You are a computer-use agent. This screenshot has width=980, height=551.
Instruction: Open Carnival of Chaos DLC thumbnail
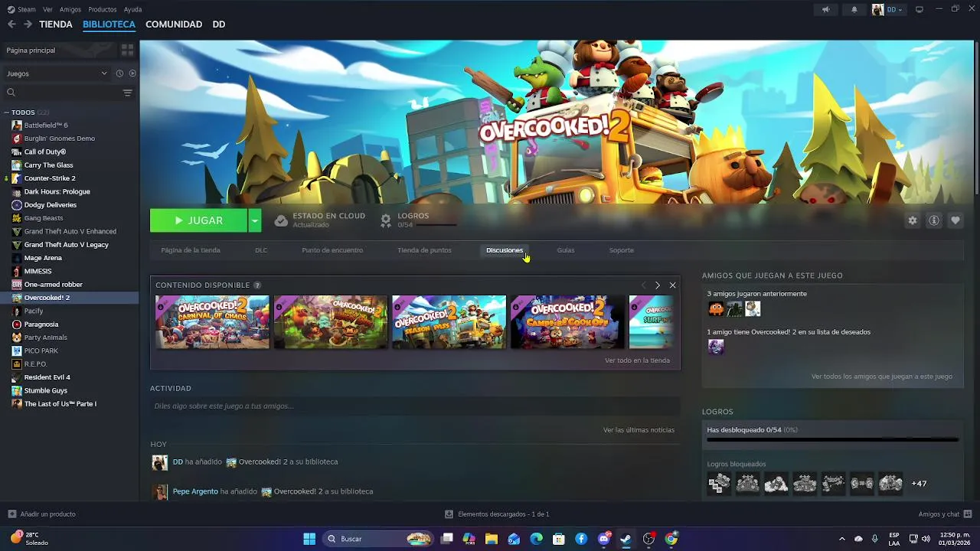pos(212,322)
